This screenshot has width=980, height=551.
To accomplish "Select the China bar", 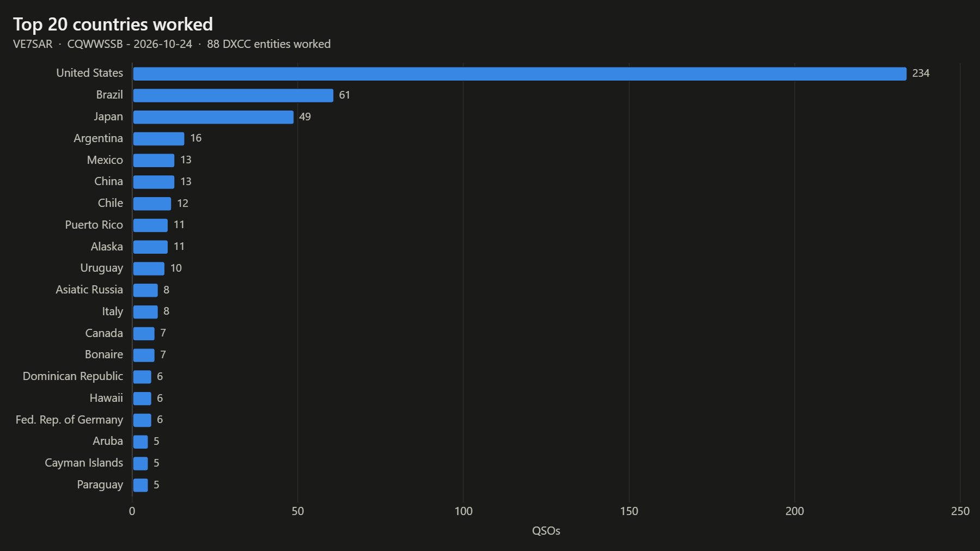I will coord(154,182).
